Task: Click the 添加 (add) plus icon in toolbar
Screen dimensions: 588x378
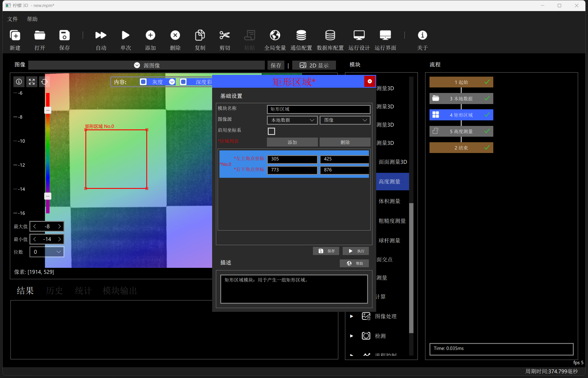Action: tap(150, 36)
